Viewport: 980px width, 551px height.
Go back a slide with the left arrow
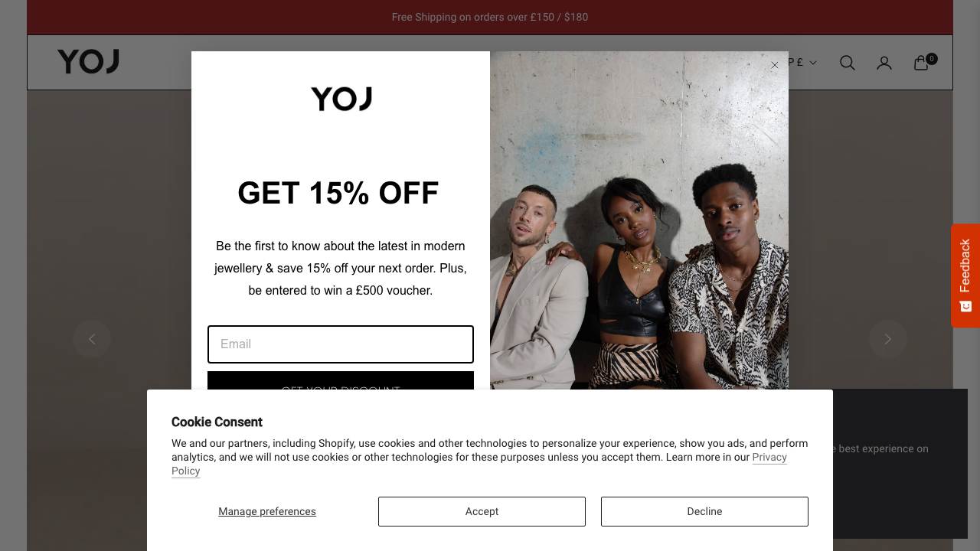coord(92,339)
